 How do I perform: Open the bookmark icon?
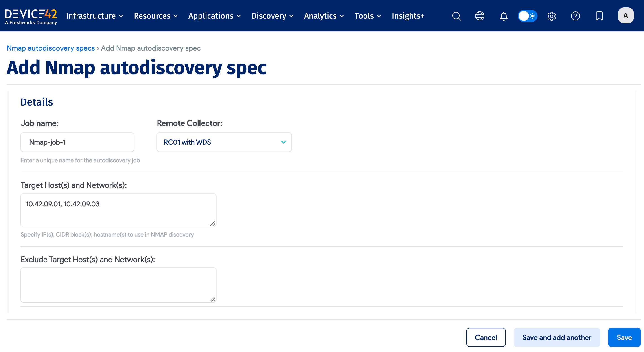599,16
